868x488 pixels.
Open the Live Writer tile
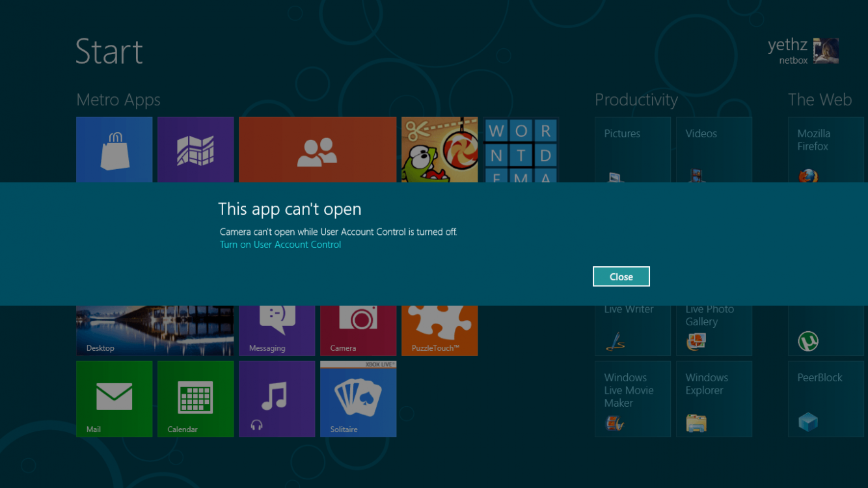pos(632,331)
